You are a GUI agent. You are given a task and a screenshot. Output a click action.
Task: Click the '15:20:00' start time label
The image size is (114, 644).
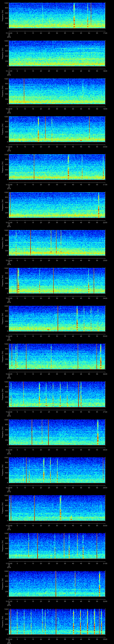pyautogui.click(x=9, y=184)
